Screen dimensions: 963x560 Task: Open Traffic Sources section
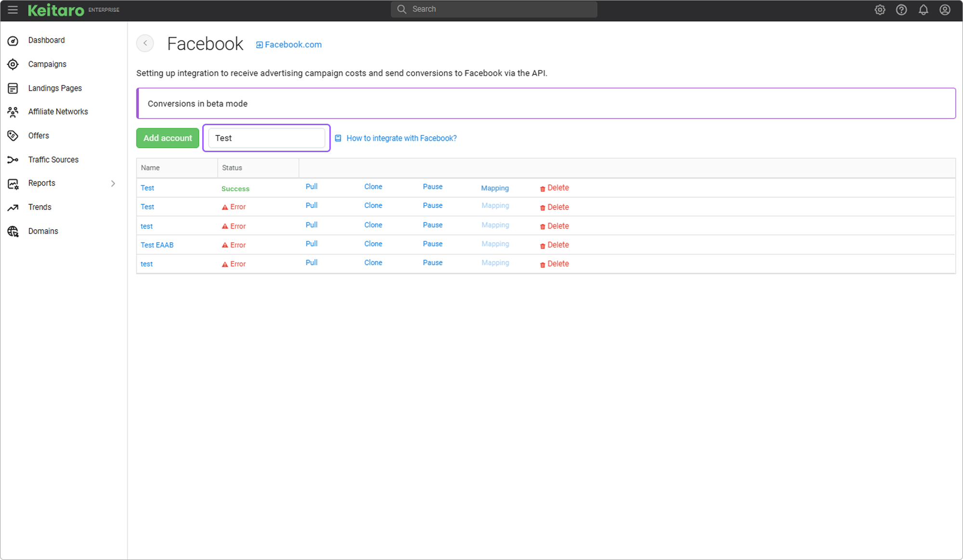pyautogui.click(x=53, y=159)
